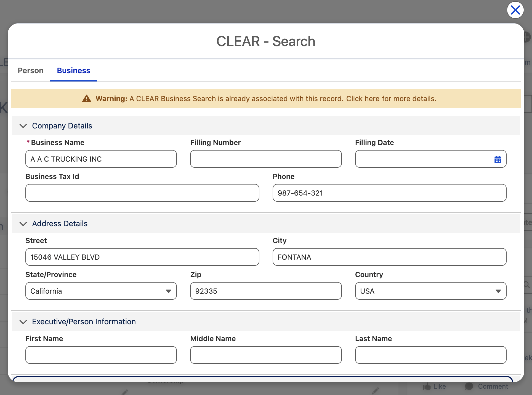Open the Country dropdown
This screenshot has width=532, height=395.
[431, 291]
